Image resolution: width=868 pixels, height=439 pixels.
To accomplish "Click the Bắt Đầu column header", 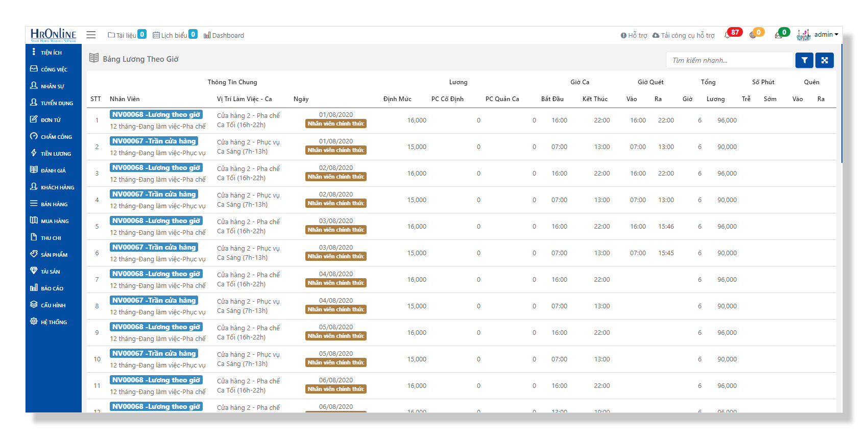I will click(552, 99).
